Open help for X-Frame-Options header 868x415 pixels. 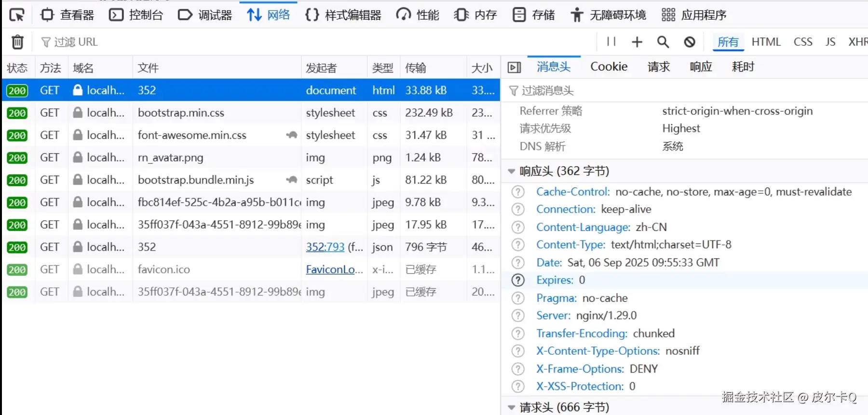(x=518, y=369)
